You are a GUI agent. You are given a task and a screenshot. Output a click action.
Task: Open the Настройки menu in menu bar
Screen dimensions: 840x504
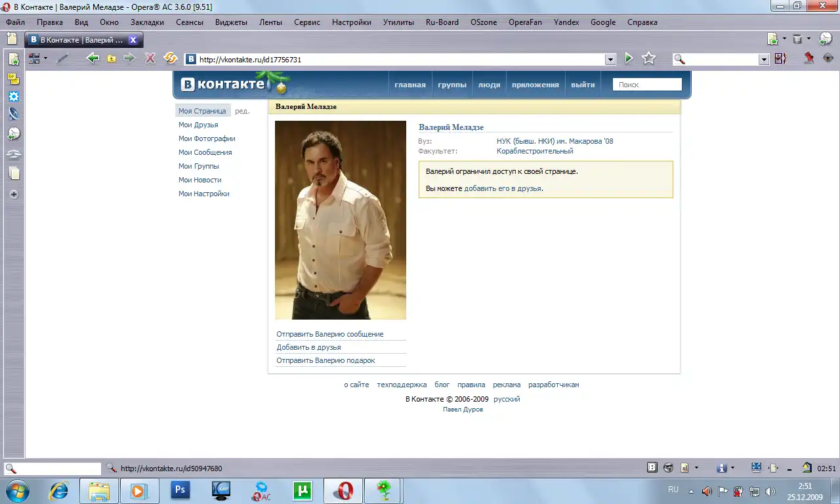(x=351, y=22)
